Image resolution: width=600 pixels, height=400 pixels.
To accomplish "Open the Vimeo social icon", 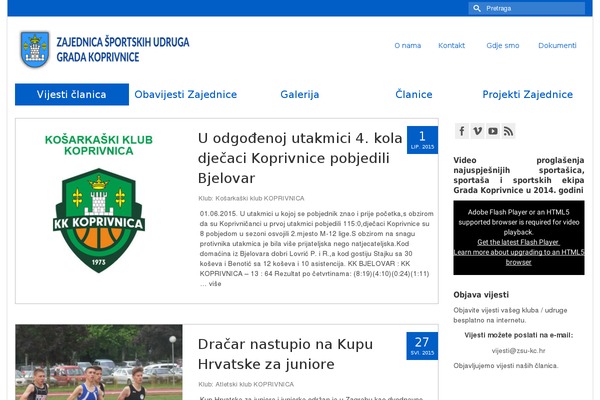I will (x=477, y=131).
